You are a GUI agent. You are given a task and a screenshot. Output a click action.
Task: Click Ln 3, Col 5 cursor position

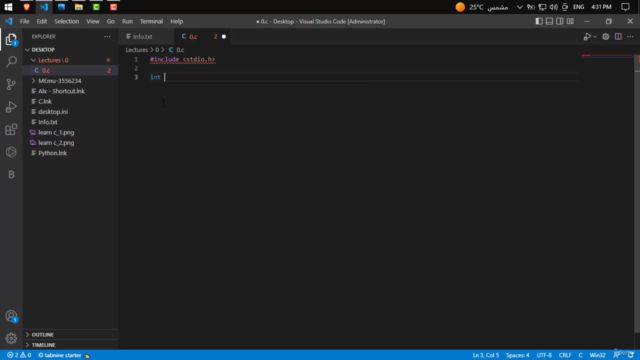click(486, 355)
